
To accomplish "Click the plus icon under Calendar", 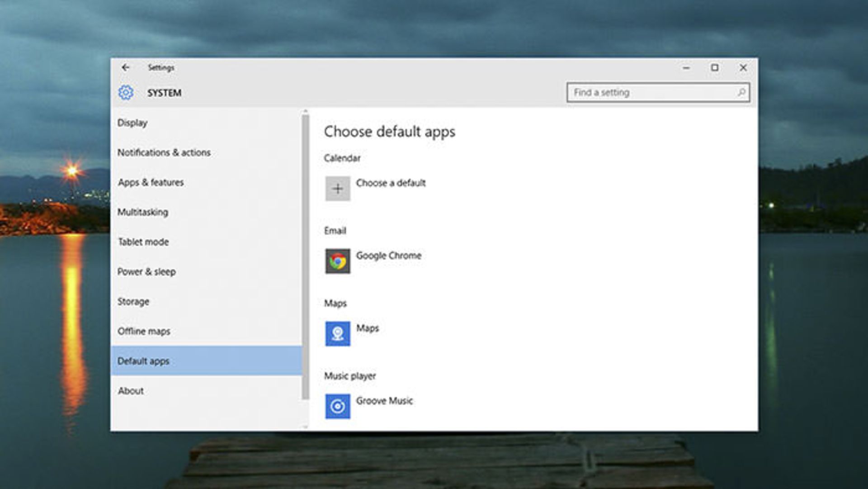I will [x=338, y=188].
